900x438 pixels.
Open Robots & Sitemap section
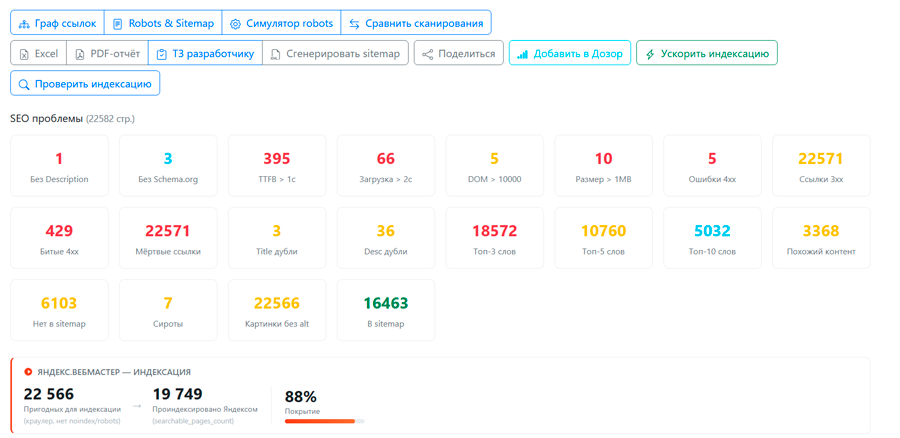[x=163, y=24]
